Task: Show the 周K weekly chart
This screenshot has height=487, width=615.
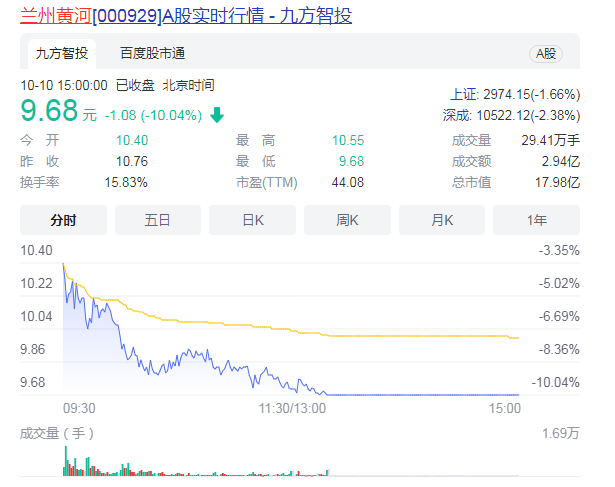Action: coord(347,220)
